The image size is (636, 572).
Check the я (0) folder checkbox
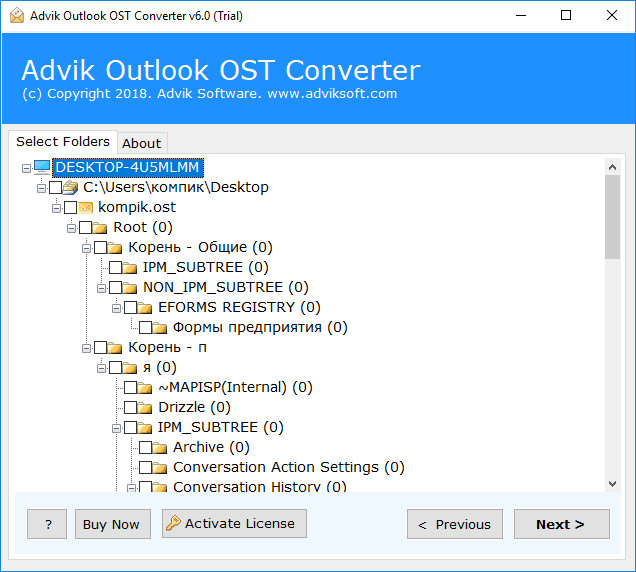click(x=116, y=368)
